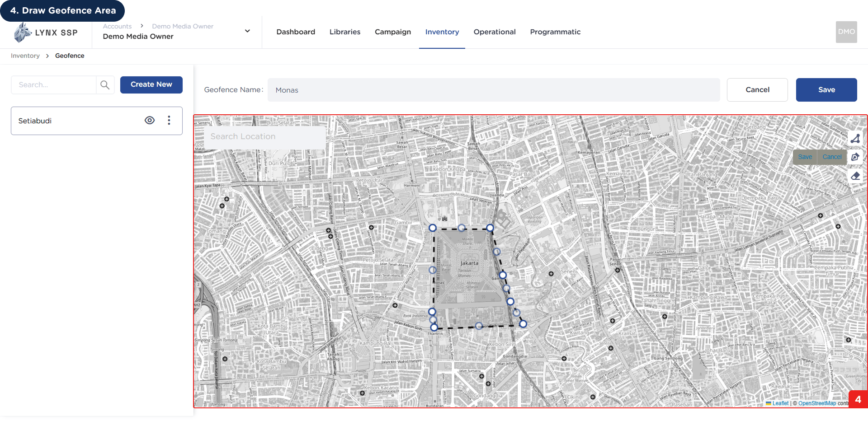Click the magnifier search icon in sidebar
The width and height of the screenshot is (868, 444).
pos(105,85)
